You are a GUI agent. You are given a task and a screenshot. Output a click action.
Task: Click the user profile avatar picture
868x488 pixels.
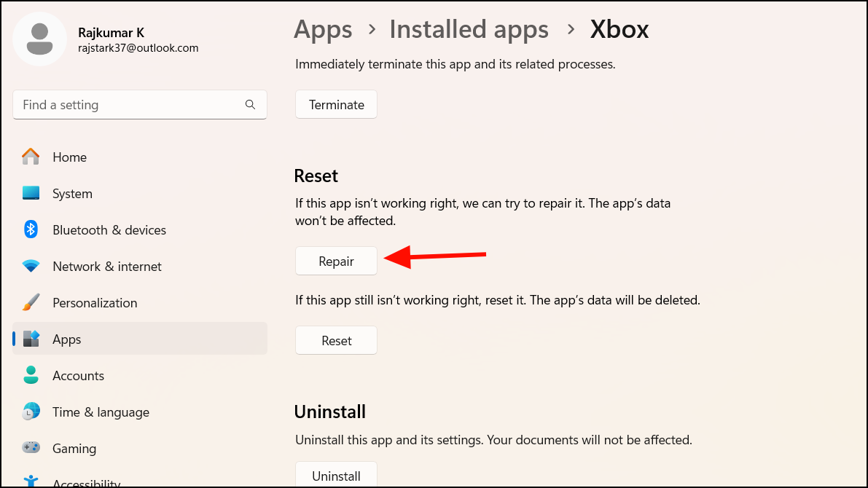pos(40,39)
